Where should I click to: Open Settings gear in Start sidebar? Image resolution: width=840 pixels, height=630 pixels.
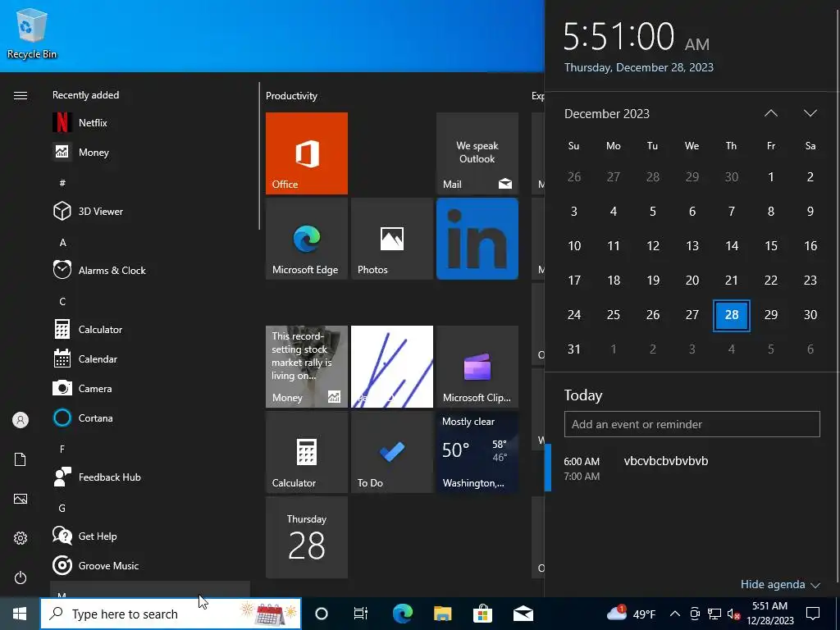(x=21, y=538)
